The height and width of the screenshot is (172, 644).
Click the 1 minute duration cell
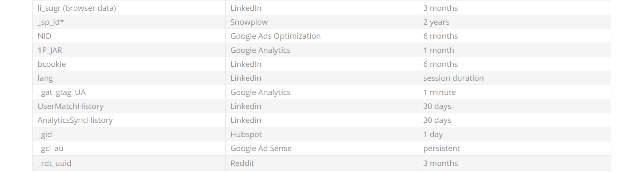pyautogui.click(x=439, y=92)
